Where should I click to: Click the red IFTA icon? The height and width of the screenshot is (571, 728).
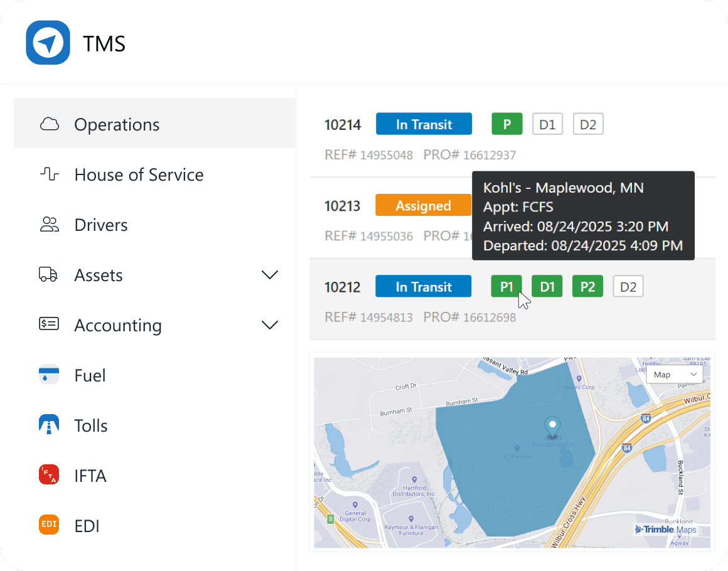[48, 475]
